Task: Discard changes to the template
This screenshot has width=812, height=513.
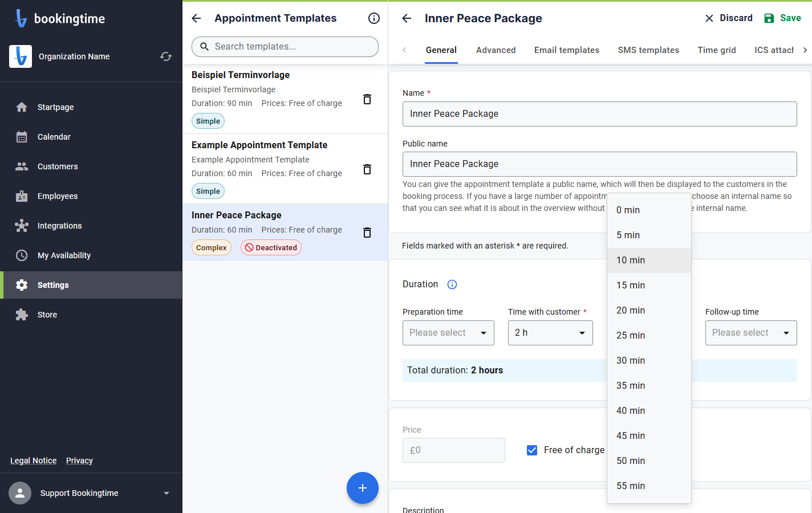Action: tap(729, 18)
